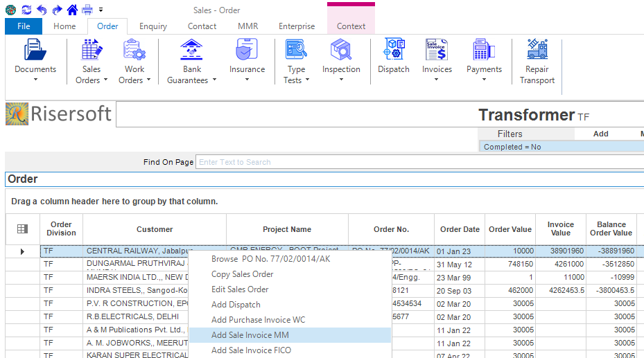Click the Customer column header
The height and width of the screenshot is (358, 644).
155,229
